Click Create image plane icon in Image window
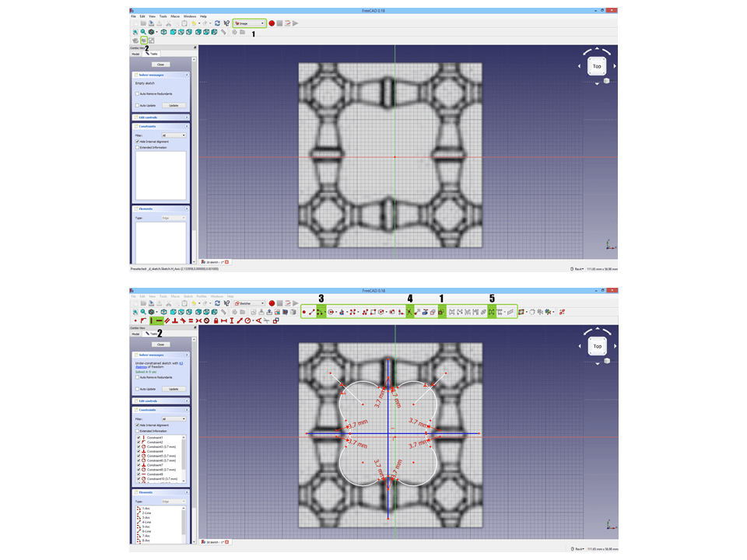747x560 pixels. [x=144, y=40]
